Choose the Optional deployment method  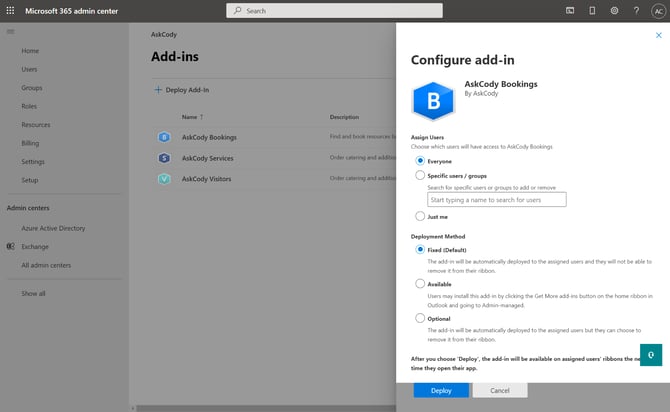pyautogui.click(x=420, y=318)
